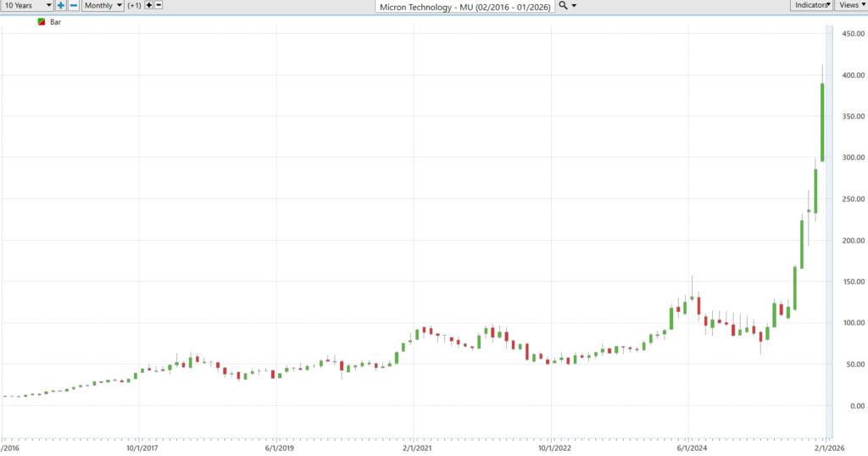Click the blue plus to increase time range
The height and width of the screenshot is (456, 868).
coord(61,5)
